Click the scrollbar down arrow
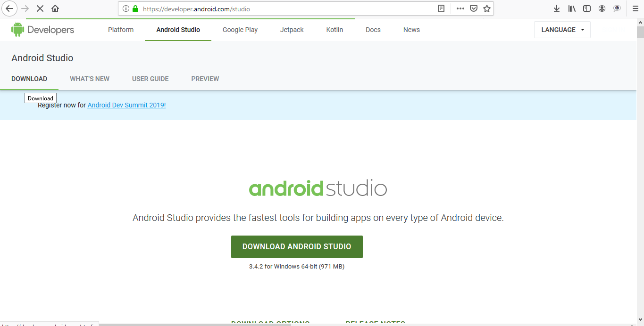The width and height of the screenshot is (644, 326). pyautogui.click(x=640, y=319)
